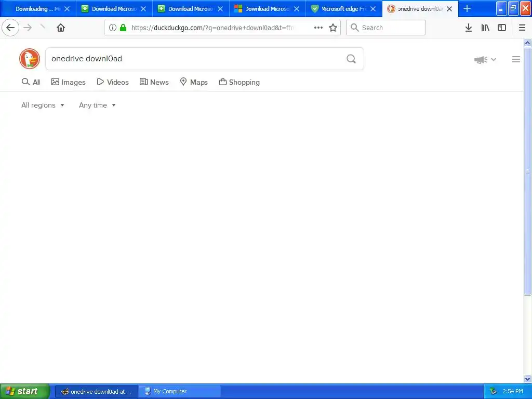Click the green padlock security icon
This screenshot has width=532, height=399.
tap(123, 28)
